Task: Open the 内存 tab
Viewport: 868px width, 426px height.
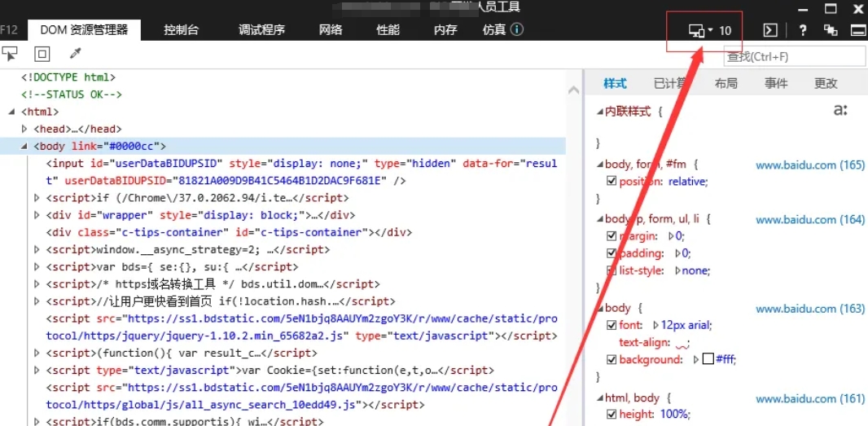Action: click(x=445, y=30)
